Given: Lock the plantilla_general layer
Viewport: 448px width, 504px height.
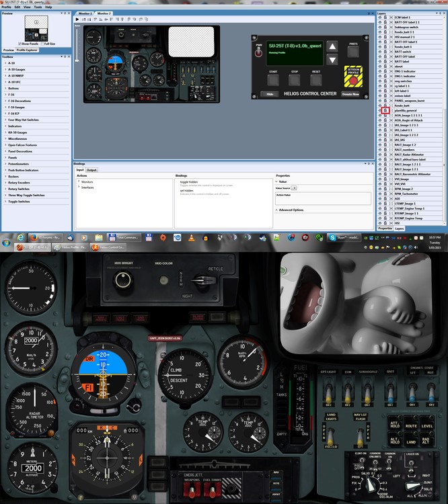Looking at the screenshot, I should click(385, 111).
